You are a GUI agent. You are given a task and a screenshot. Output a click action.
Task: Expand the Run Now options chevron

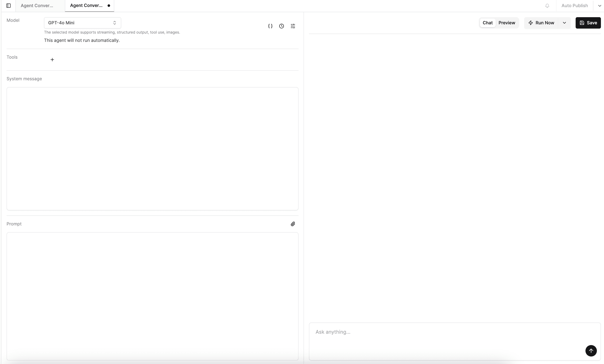564,23
